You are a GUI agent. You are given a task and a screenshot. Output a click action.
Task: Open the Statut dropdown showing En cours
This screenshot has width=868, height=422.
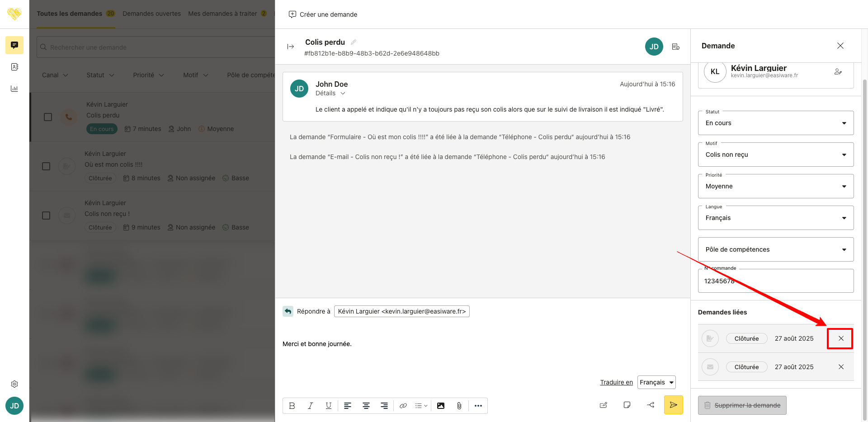(x=775, y=123)
